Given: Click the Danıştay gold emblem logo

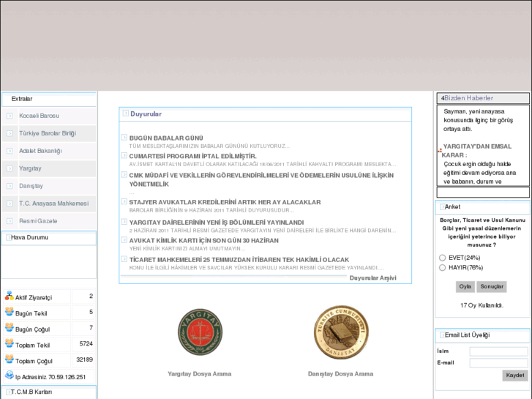Looking at the screenshot, I should point(341,332).
